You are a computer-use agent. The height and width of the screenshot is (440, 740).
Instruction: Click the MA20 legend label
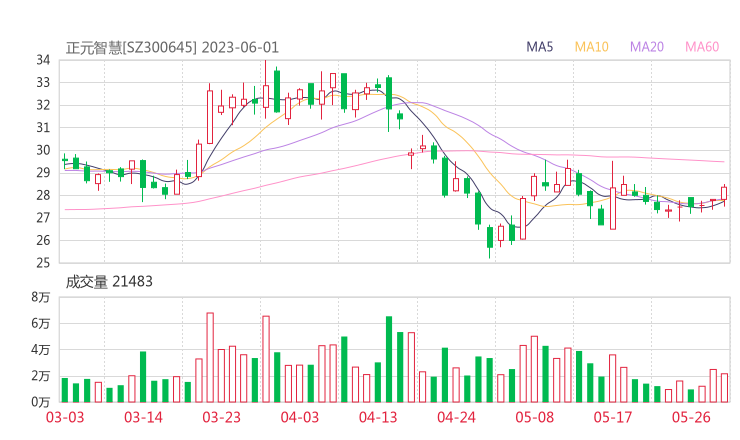[647, 47]
